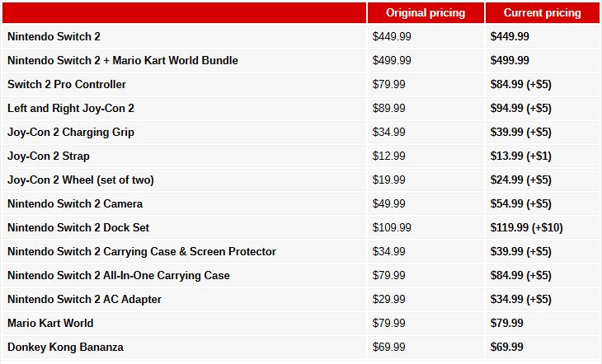The width and height of the screenshot is (602, 364).
Task: Click the Donkey Kong Bananza label
Action: pos(65,348)
